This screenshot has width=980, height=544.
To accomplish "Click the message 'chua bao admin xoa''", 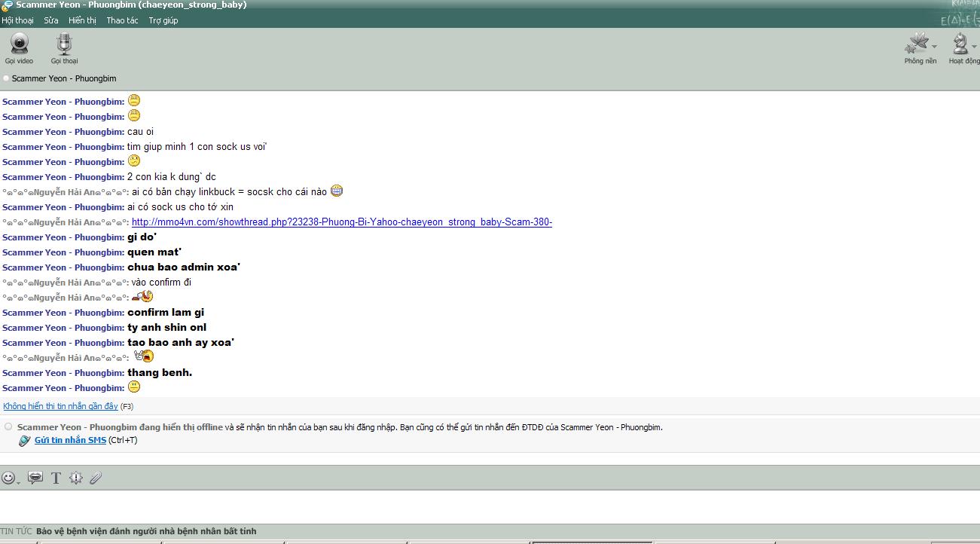I will (184, 267).
